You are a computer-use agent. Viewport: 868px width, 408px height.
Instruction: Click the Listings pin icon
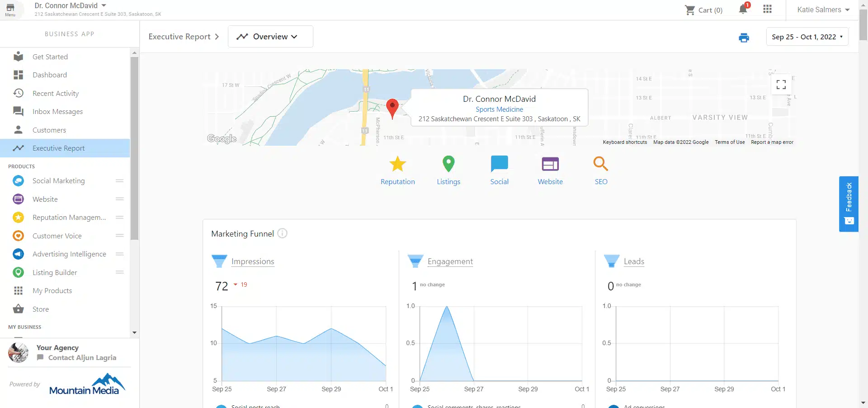[448, 164]
